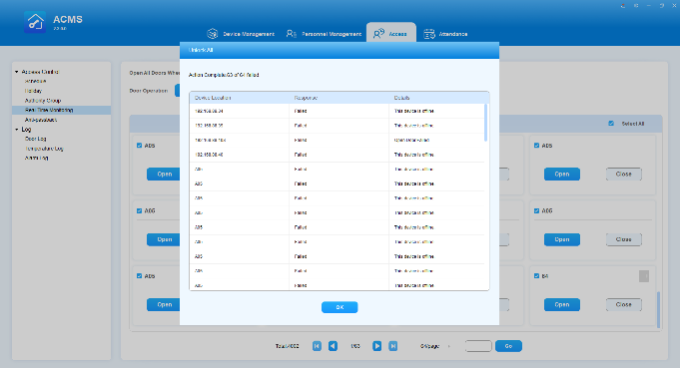
Task: Toggle the Select All checkbox
Action: point(611,124)
